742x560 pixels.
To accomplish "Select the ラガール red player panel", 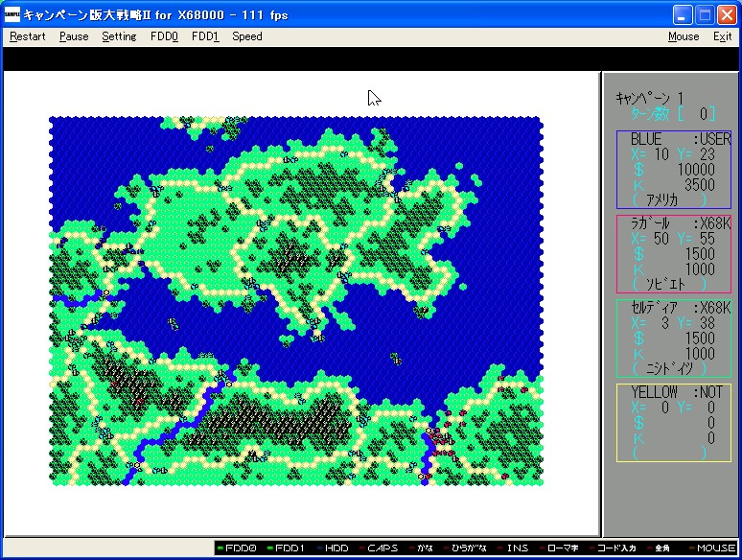I will point(674,254).
